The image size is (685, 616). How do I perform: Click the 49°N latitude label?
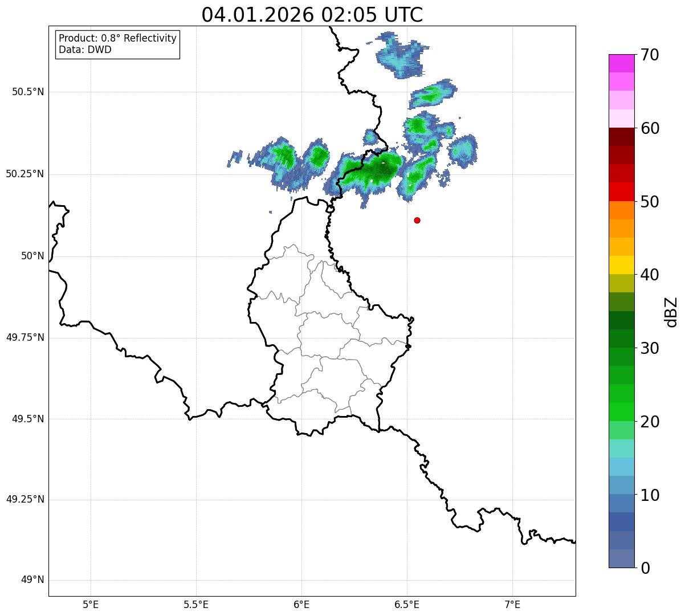pos(32,580)
